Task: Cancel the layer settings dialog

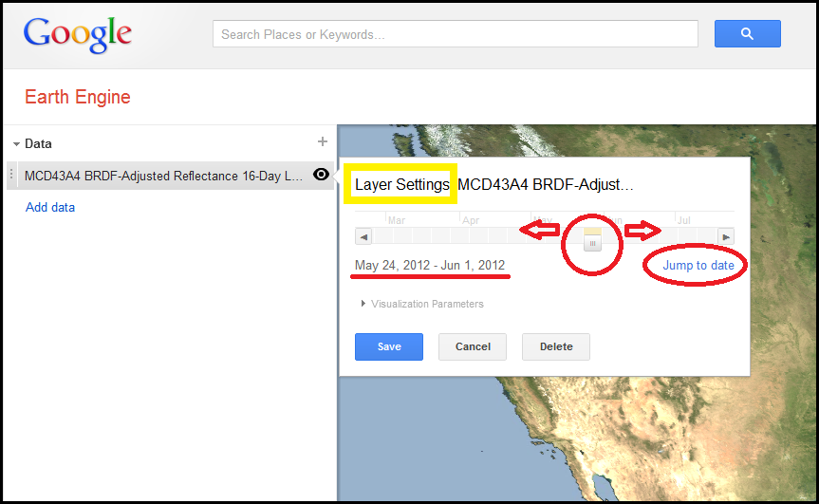Action: (x=473, y=346)
